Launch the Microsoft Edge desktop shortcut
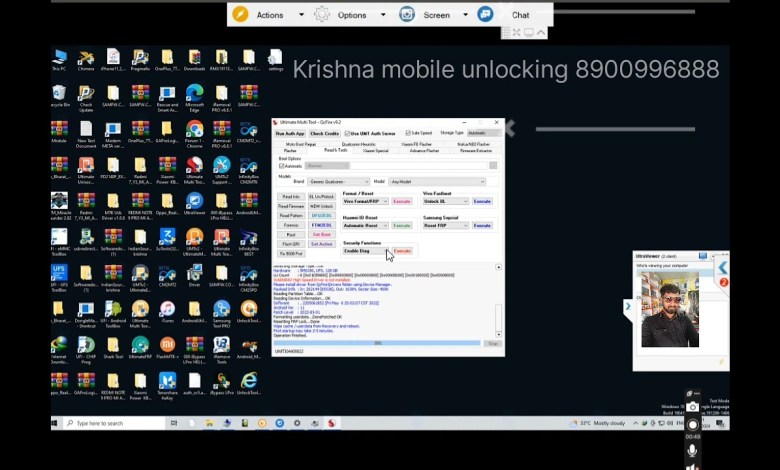 pyautogui.click(x=195, y=98)
